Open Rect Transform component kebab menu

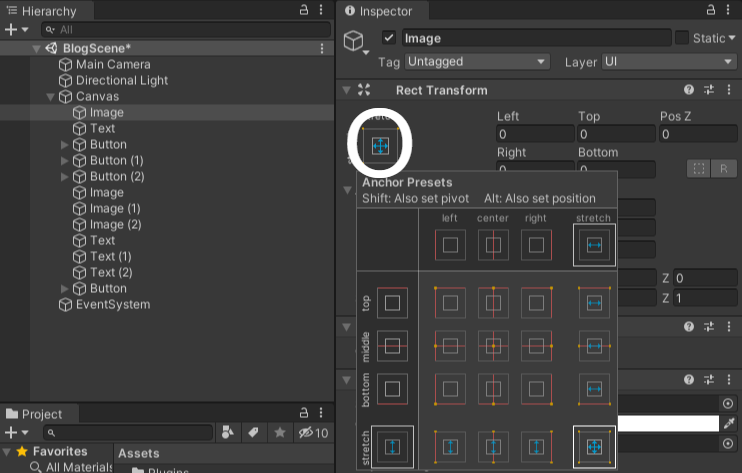(x=729, y=90)
